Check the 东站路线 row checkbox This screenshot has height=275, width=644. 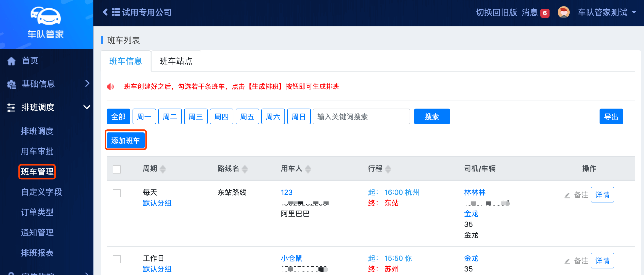(117, 193)
